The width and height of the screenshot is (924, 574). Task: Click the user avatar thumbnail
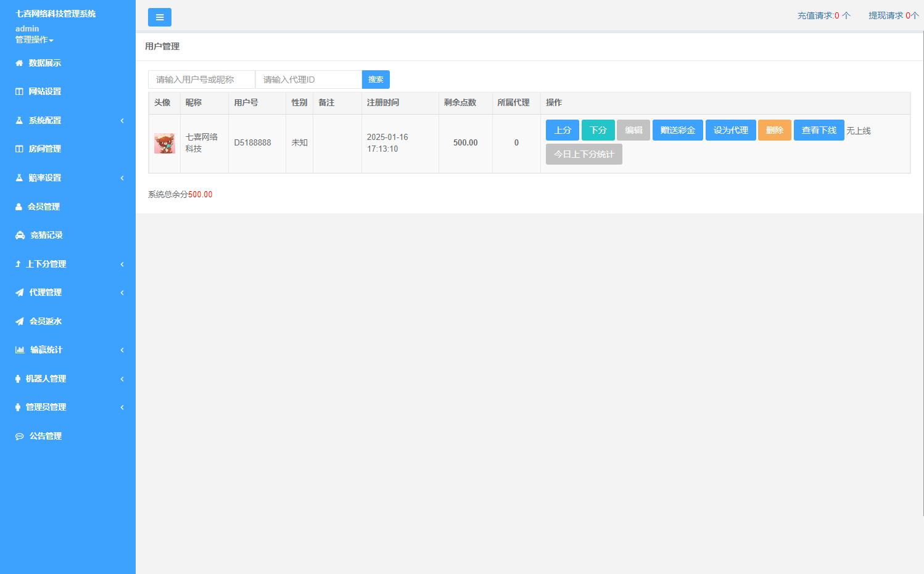[x=165, y=143]
